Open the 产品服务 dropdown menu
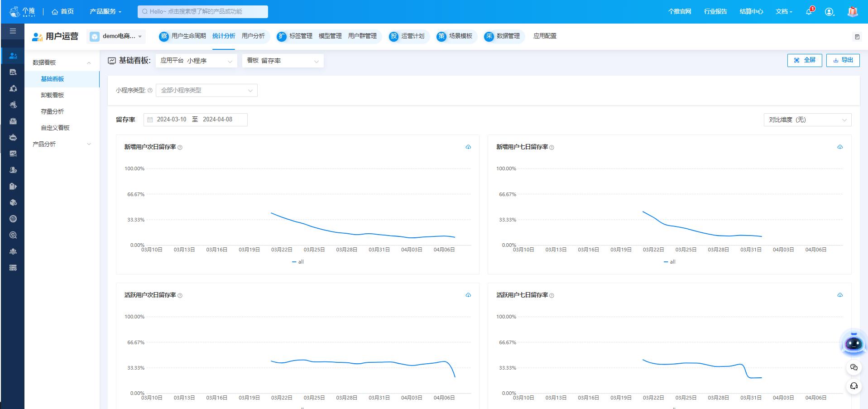The image size is (868, 409). pos(106,11)
